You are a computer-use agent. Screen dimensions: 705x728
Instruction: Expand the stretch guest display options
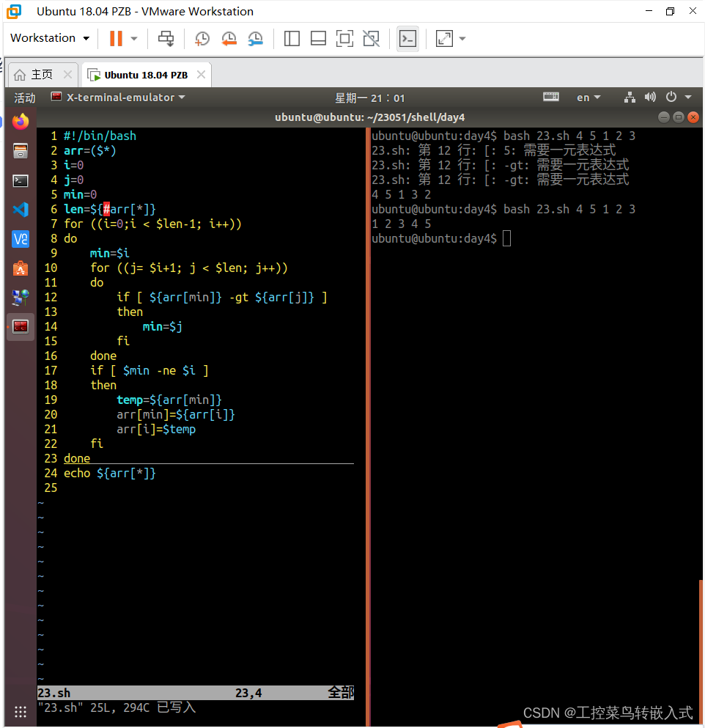(462, 38)
